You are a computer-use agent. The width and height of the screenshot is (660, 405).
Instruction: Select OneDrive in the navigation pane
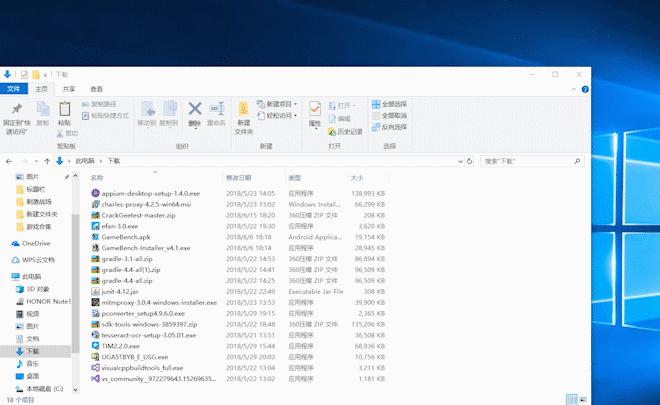click(x=35, y=243)
